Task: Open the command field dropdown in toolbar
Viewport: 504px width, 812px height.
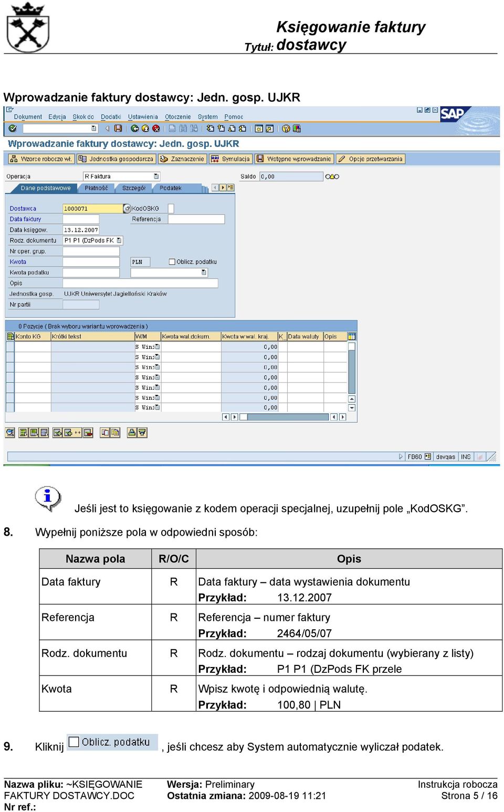Action: point(94,128)
